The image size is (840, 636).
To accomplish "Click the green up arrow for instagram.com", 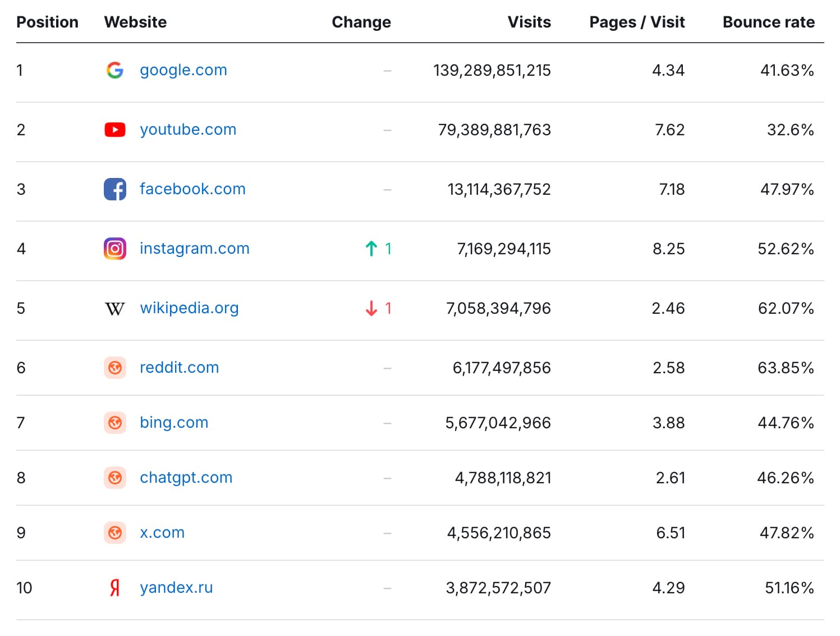I will click(x=371, y=249).
